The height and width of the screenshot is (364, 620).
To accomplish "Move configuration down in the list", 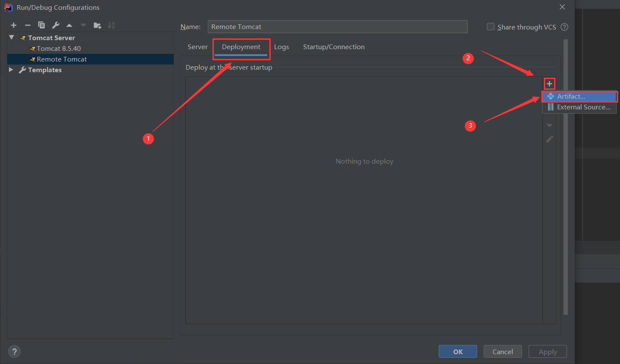I will (x=83, y=25).
